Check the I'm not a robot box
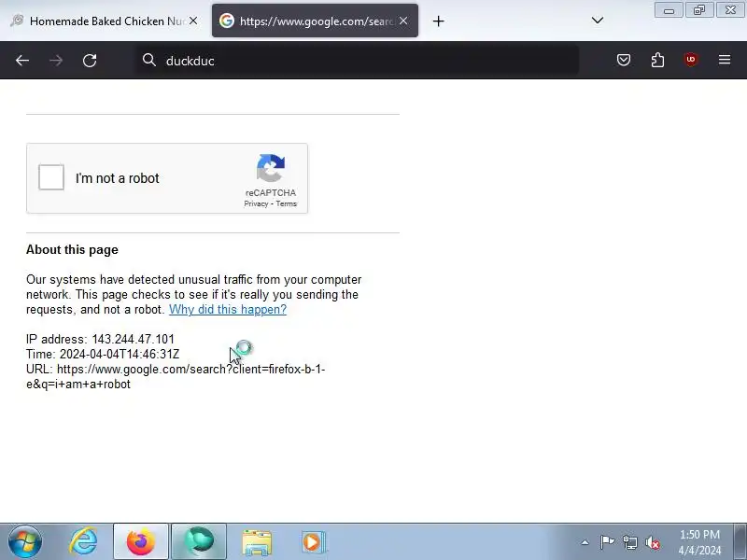The height and width of the screenshot is (560, 747). click(51, 177)
